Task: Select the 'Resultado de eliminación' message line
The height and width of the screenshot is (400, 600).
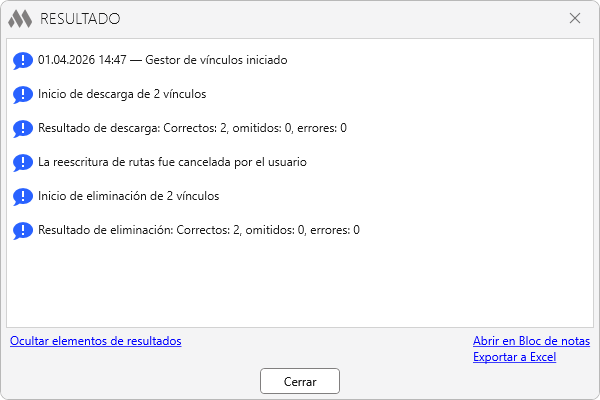Action: pos(198,230)
